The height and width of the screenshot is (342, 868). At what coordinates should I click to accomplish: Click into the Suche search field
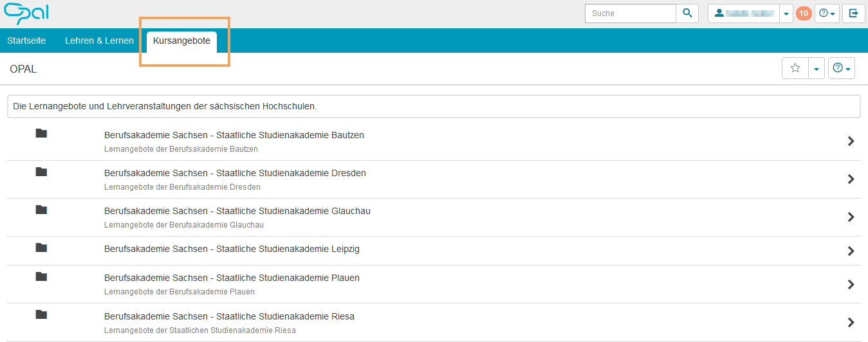630,14
